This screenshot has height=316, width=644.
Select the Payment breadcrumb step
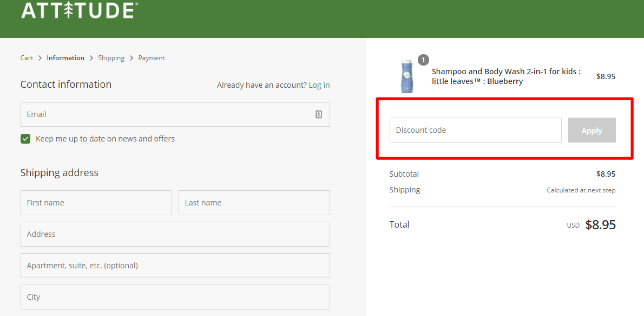(152, 58)
